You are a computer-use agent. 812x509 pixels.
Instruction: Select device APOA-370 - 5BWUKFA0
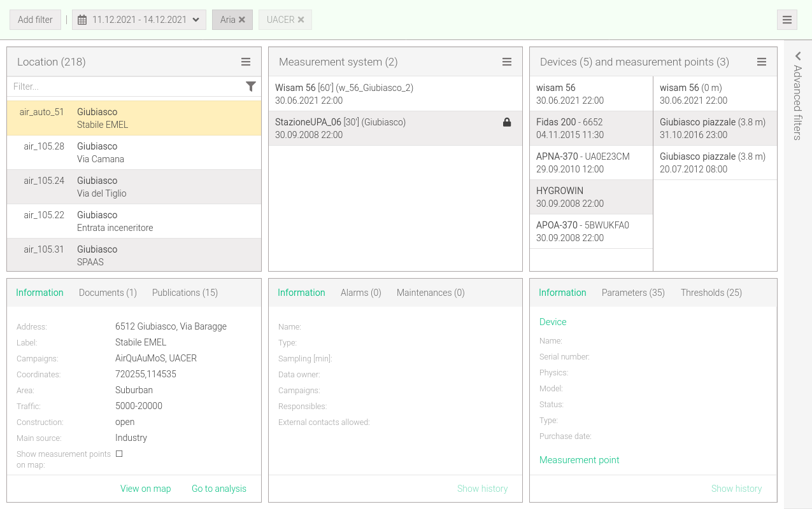point(591,232)
